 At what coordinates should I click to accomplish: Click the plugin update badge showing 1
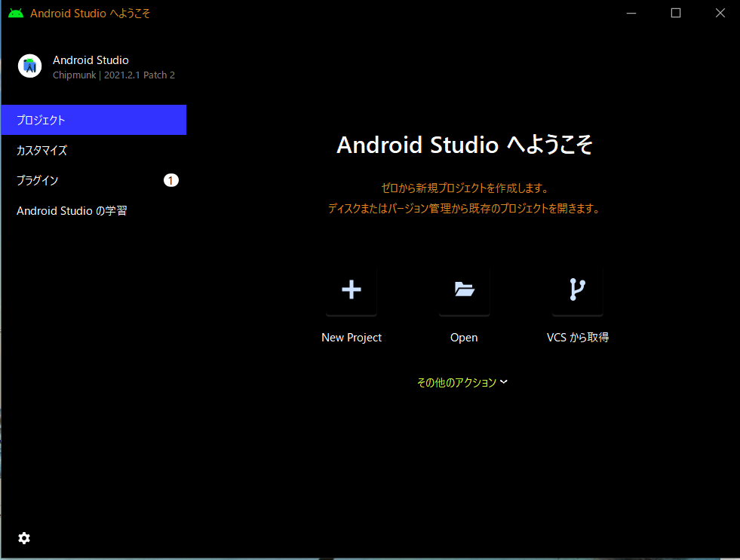coord(171,180)
